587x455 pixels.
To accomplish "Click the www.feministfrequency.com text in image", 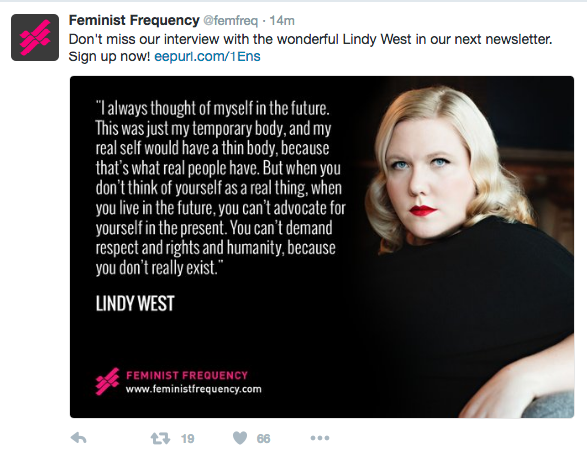I will (194, 389).
